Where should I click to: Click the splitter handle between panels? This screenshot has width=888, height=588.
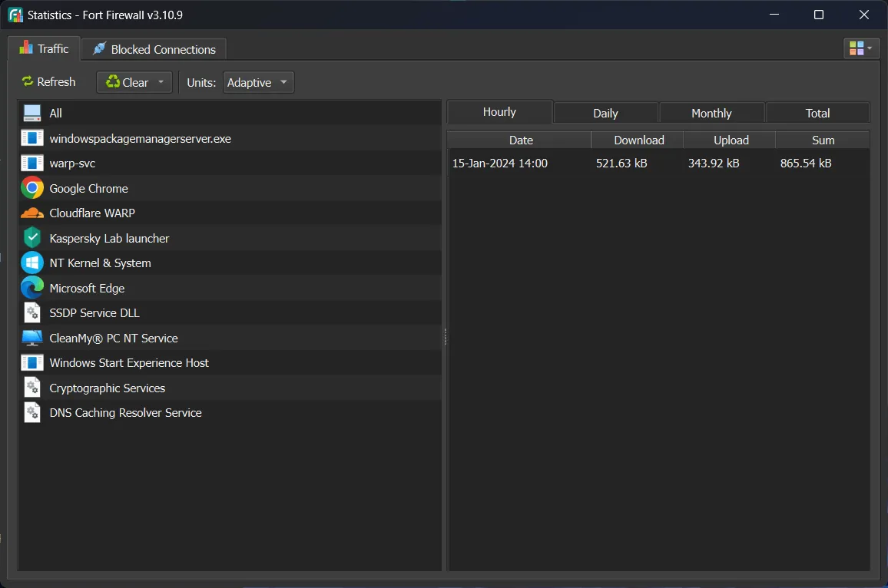[x=445, y=336]
